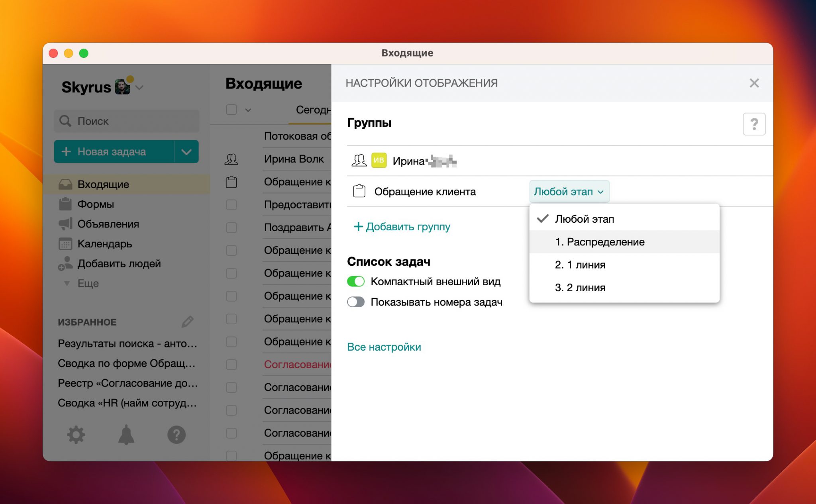
Task: Click the Добавить группу link
Action: click(402, 227)
